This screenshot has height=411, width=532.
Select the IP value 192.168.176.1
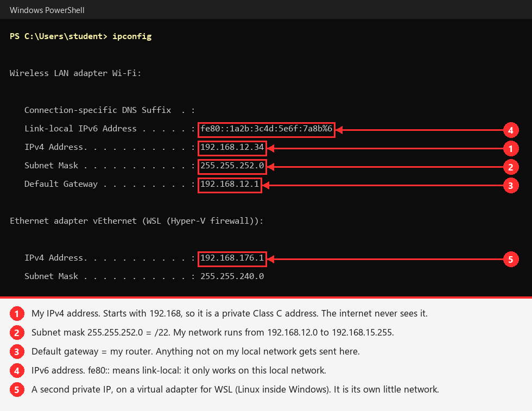point(232,258)
